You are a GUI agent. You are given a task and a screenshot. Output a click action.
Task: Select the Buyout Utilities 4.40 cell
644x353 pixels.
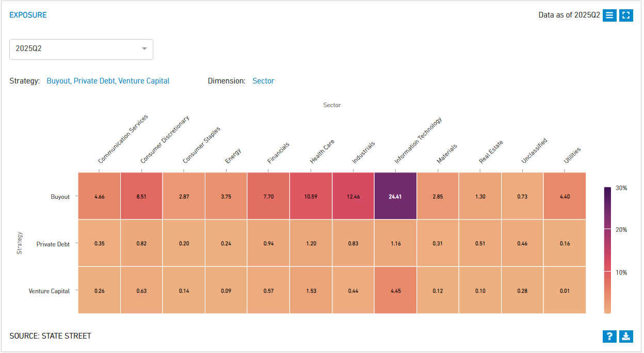coord(565,196)
